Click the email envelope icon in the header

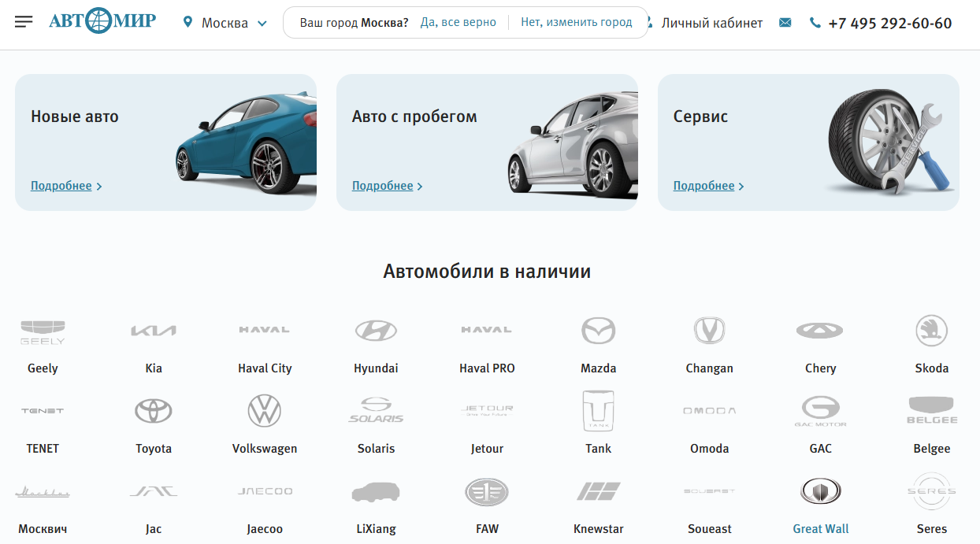point(785,23)
